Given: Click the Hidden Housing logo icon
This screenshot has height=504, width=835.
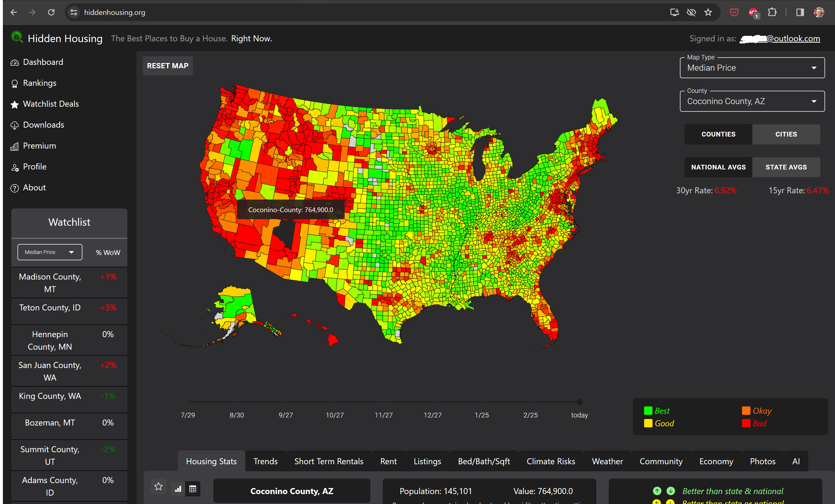Looking at the screenshot, I should coord(17,37).
